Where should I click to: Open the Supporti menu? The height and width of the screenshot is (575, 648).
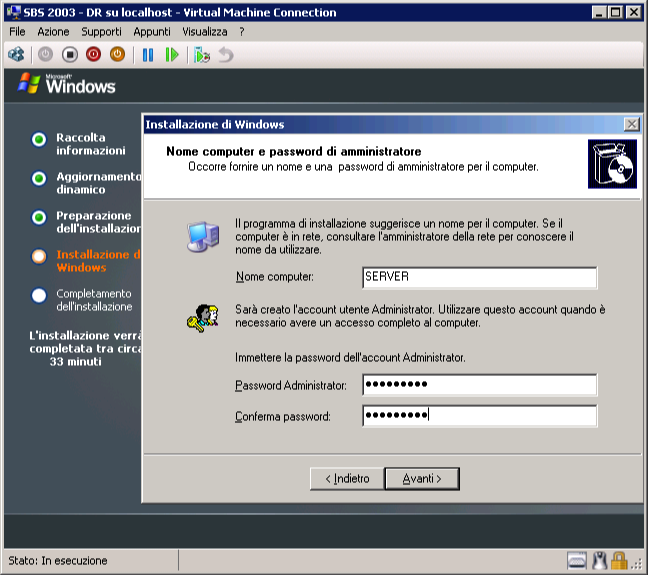tap(101, 32)
